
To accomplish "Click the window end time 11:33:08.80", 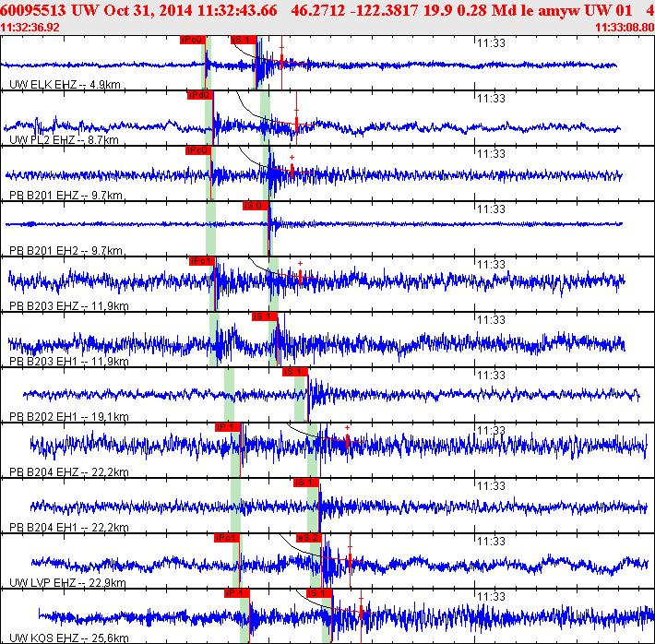I will coord(625,28).
